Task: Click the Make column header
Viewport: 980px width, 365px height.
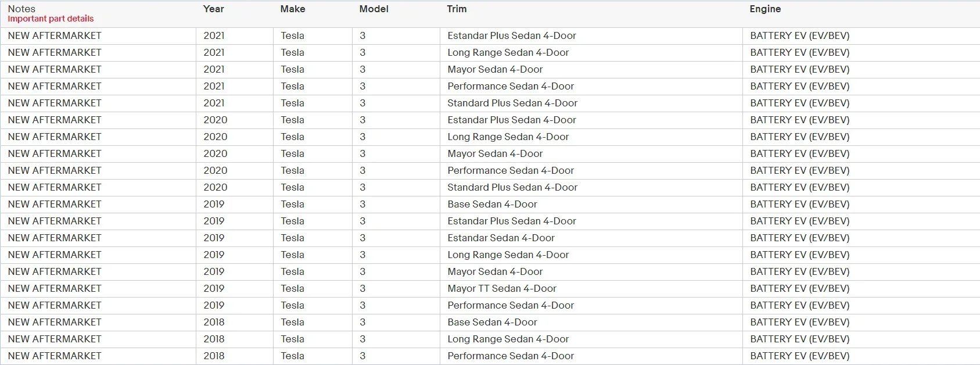Action: (292, 9)
